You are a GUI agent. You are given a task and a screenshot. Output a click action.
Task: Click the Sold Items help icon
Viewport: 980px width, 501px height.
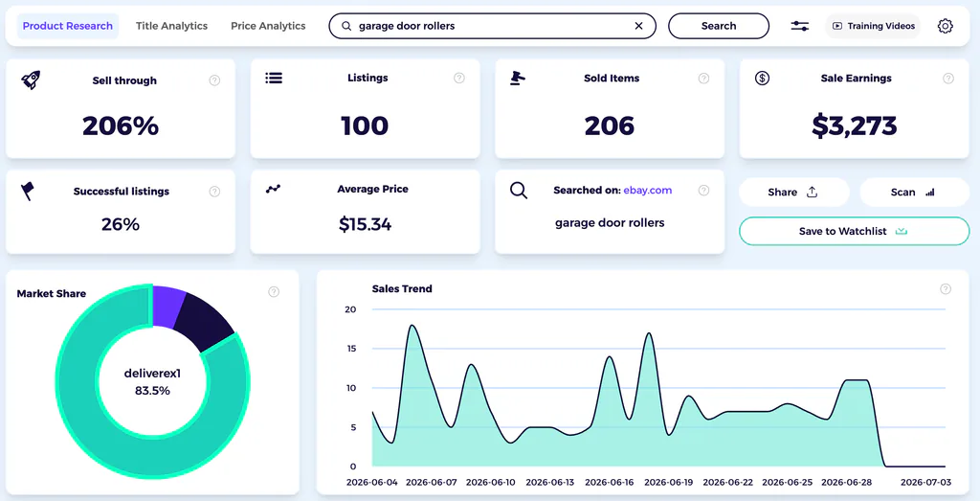click(x=703, y=79)
